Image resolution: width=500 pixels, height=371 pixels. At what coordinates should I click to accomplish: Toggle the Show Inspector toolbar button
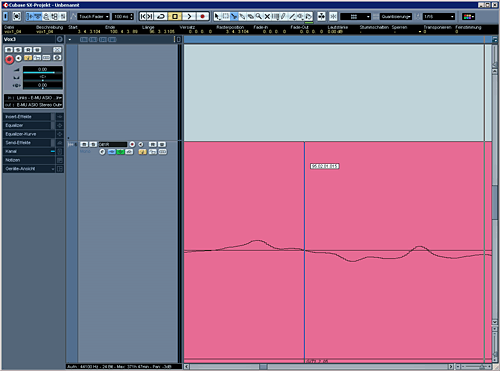coord(30,16)
